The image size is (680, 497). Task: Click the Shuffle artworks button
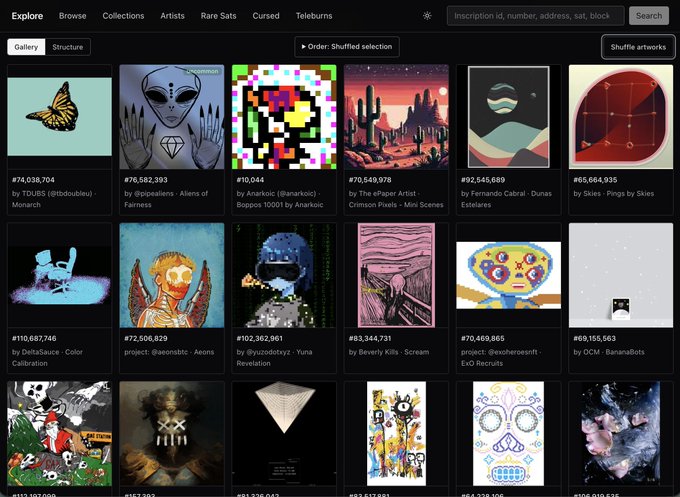pos(638,47)
